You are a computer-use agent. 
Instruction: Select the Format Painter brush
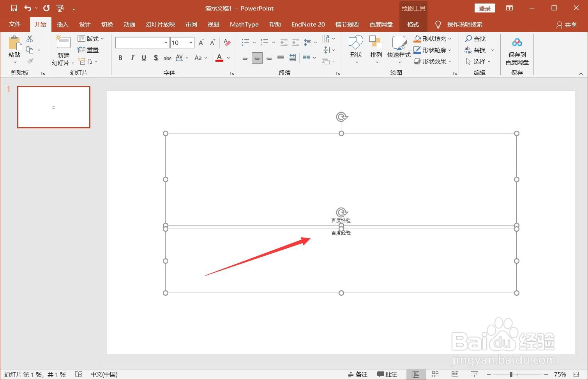30,61
